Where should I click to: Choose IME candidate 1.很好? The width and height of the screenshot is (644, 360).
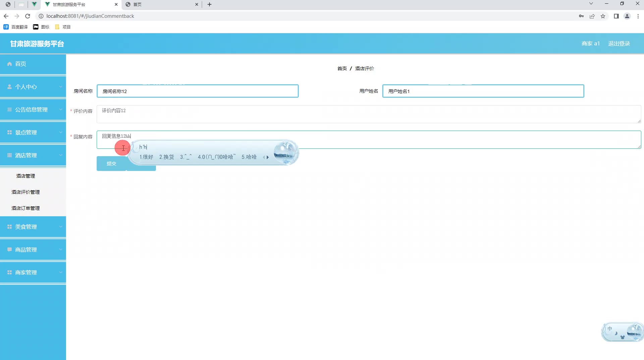point(146,157)
